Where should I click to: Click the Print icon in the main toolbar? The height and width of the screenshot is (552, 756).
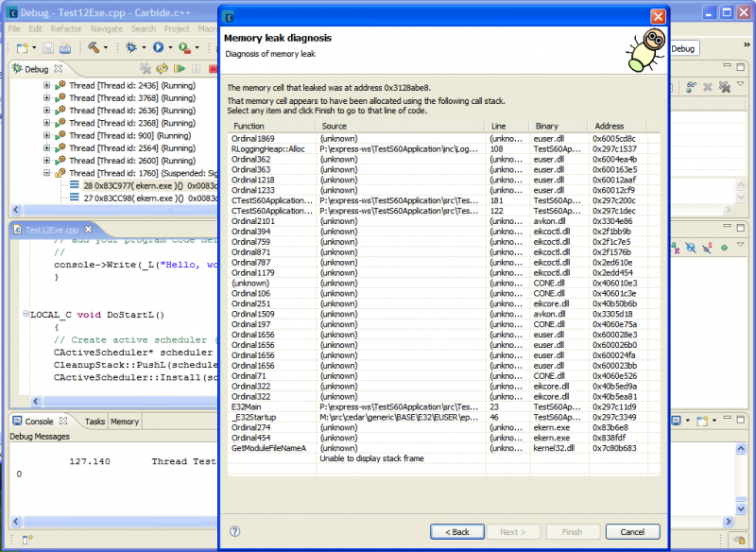(65, 47)
